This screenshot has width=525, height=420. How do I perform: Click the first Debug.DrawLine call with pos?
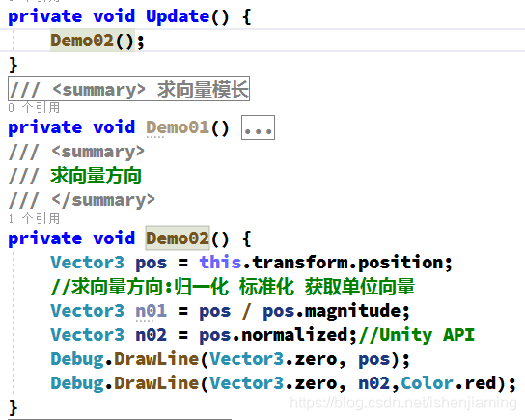pyautogui.click(x=231, y=359)
